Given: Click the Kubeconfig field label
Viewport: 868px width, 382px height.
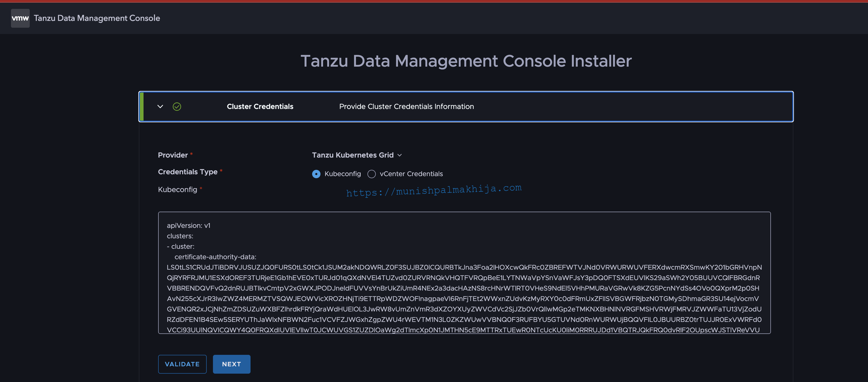Looking at the screenshot, I should pos(177,190).
